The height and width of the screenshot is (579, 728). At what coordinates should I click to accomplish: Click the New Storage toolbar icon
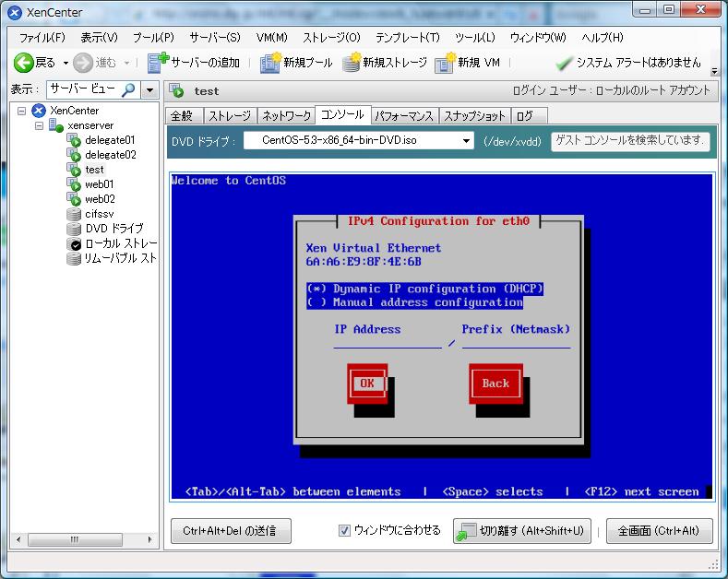[352, 63]
